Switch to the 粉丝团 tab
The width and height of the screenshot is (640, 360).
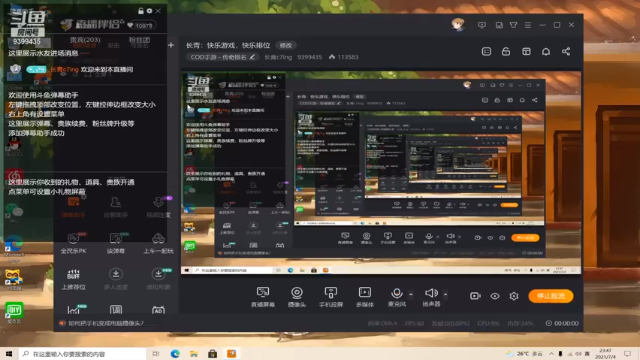(139, 40)
